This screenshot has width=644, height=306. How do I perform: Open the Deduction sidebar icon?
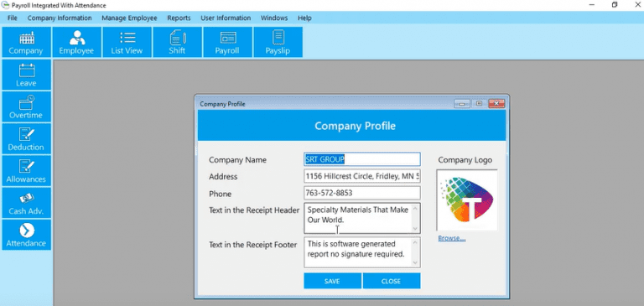point(26,139)
